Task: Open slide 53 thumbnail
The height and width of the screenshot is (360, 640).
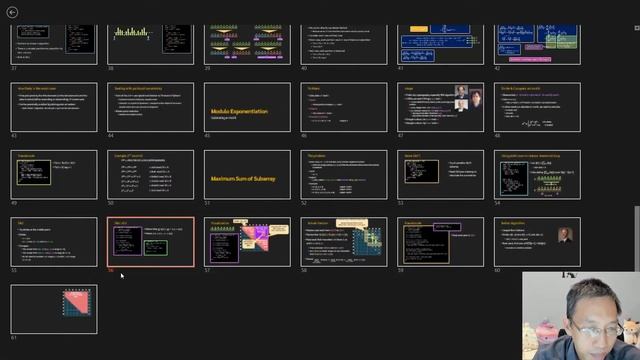Action: [440, 175]
